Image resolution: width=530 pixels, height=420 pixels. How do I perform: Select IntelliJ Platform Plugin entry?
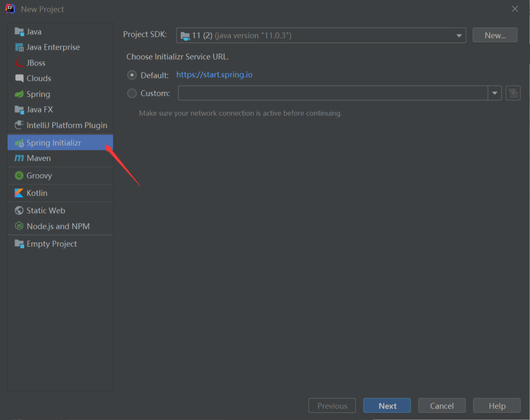[x=60, y=125]
